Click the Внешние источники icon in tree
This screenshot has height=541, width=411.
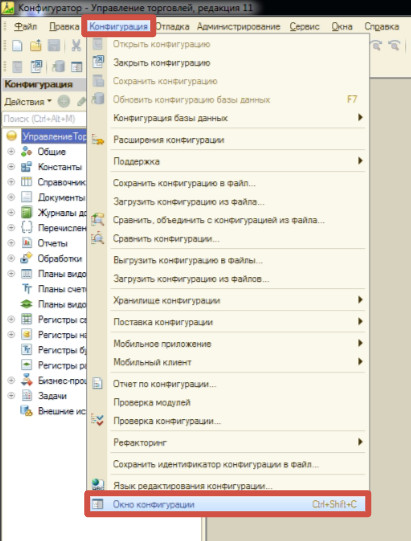27,411
